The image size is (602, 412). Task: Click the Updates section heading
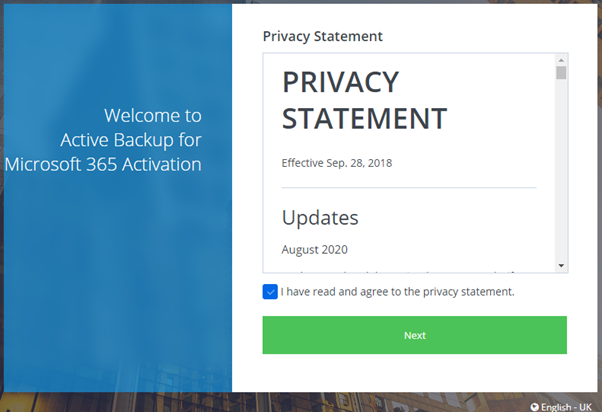click(x=320, y=217)
